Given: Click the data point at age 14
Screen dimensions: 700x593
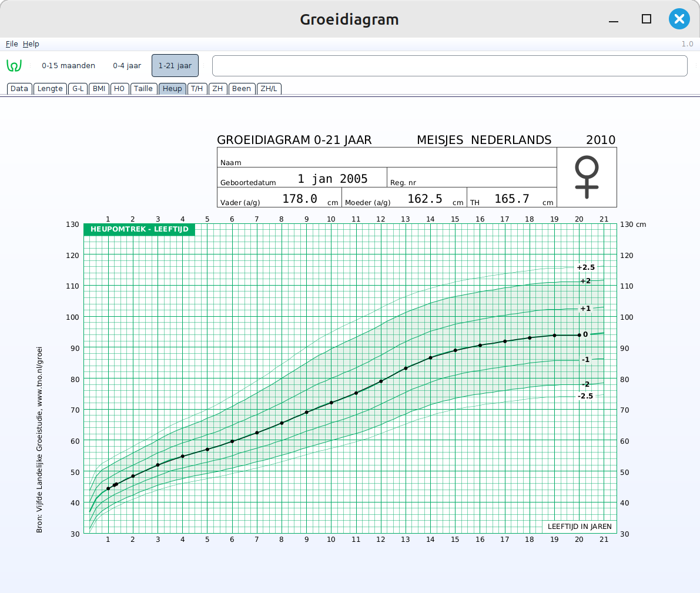Looking at the screenshot, I should (430, 357).
